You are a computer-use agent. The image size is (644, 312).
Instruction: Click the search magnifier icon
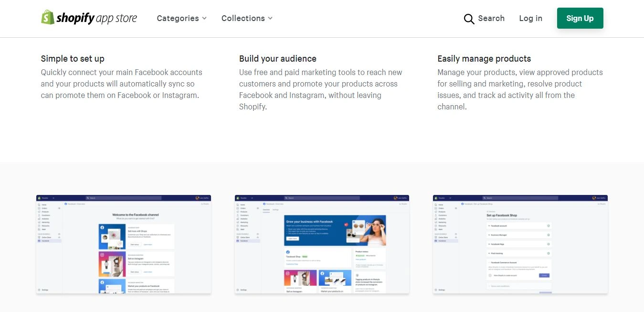(469, 19)
